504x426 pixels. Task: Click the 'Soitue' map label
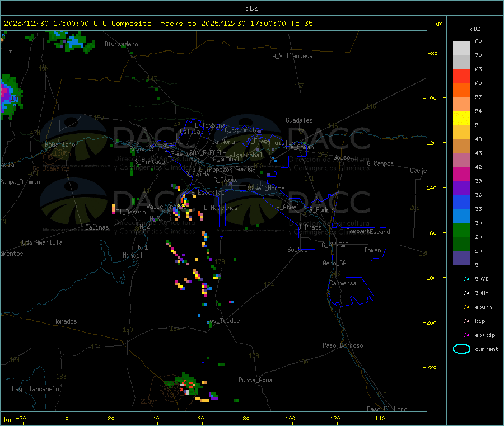[297, 250]
